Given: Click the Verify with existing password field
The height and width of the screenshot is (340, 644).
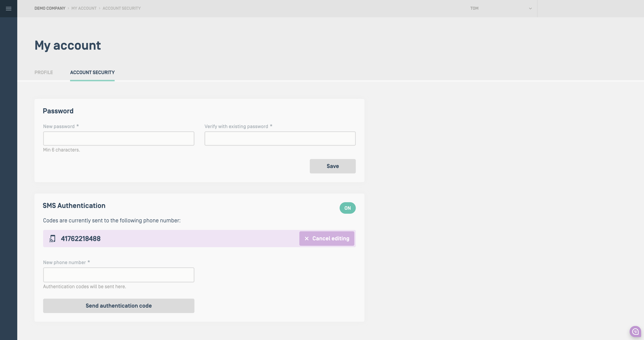Looking at the screenshot, I should 280,139.
